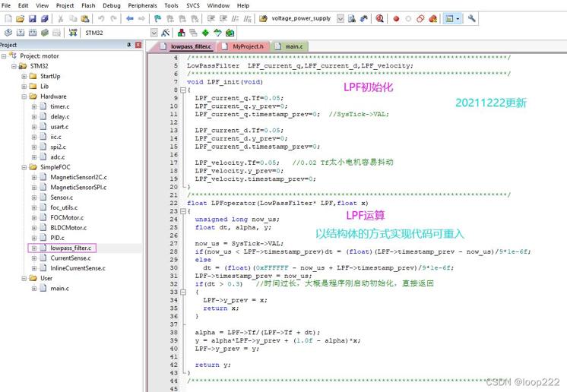Open Manage Project Items icon
Image resolution: width=567 pixels, height=392 pixels.
pos(182,33)
